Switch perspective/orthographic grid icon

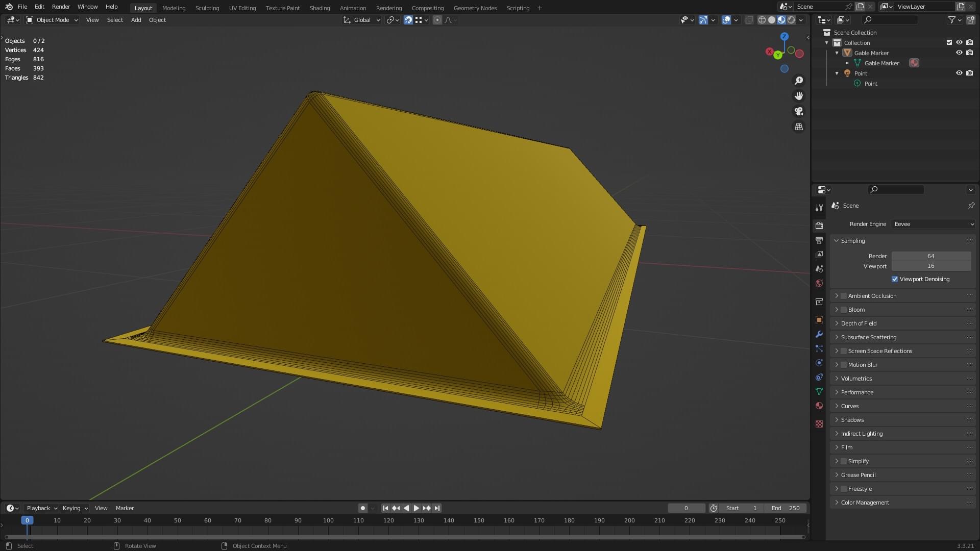click(x=799, y=127)
